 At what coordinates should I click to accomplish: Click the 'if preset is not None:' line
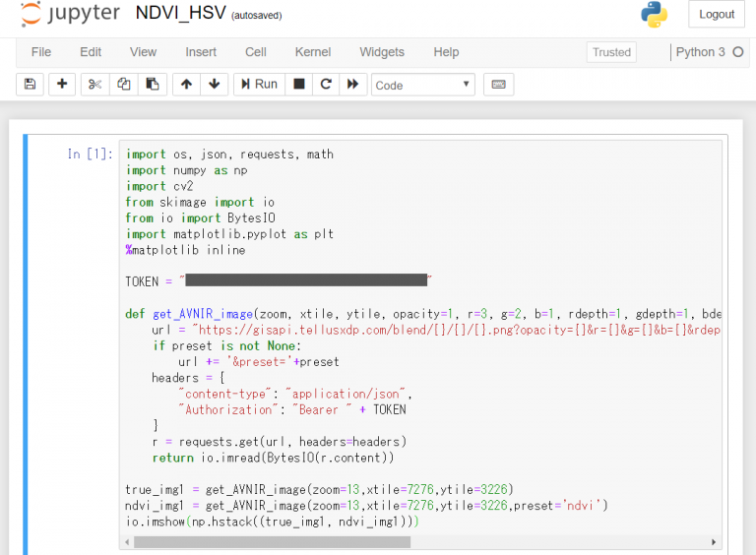click(x=227, y=346)
